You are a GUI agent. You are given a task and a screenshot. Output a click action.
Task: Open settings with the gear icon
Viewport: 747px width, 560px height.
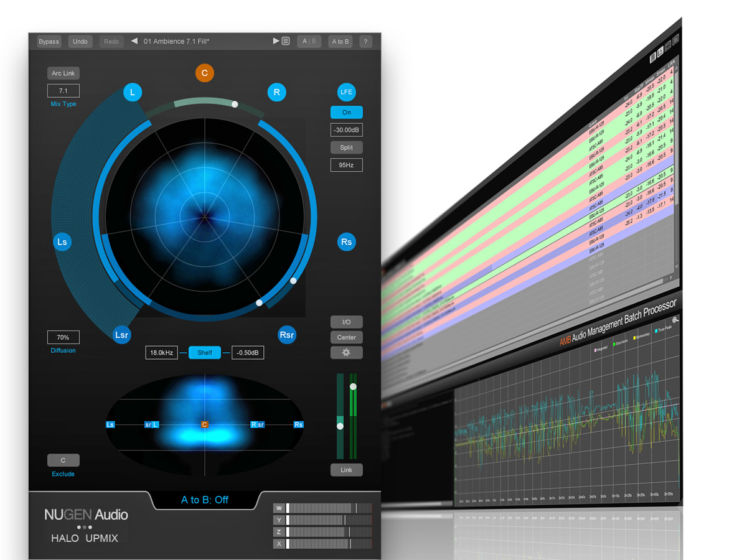pos(346,353)
